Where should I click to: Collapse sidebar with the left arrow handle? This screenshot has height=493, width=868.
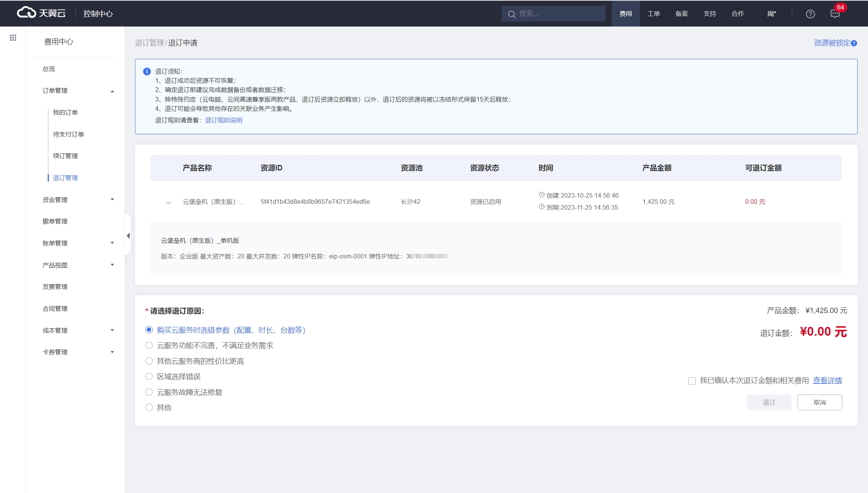[128, 235]
